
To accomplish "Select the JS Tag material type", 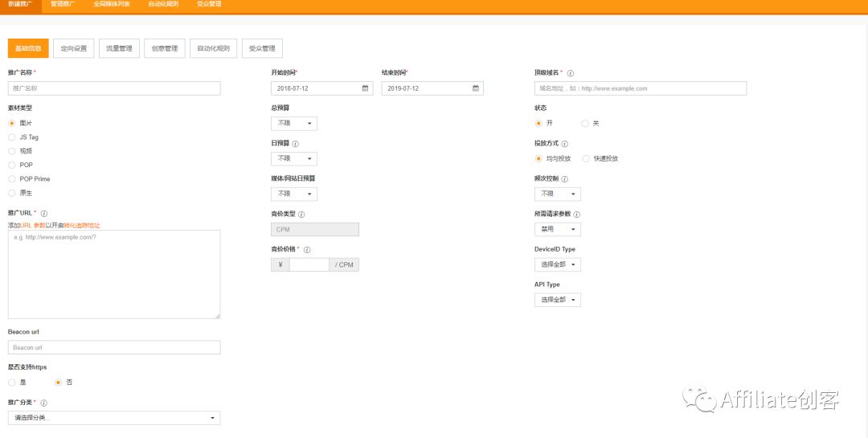I will [x=11, y=137].
